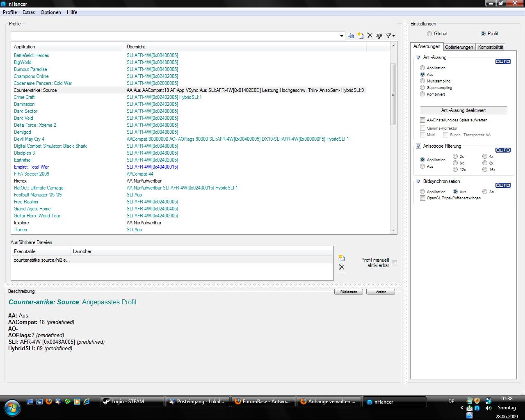Select the Battlefield: Heroes profile
The width and height of the screenshot is (525, 420).
[31, 55]
